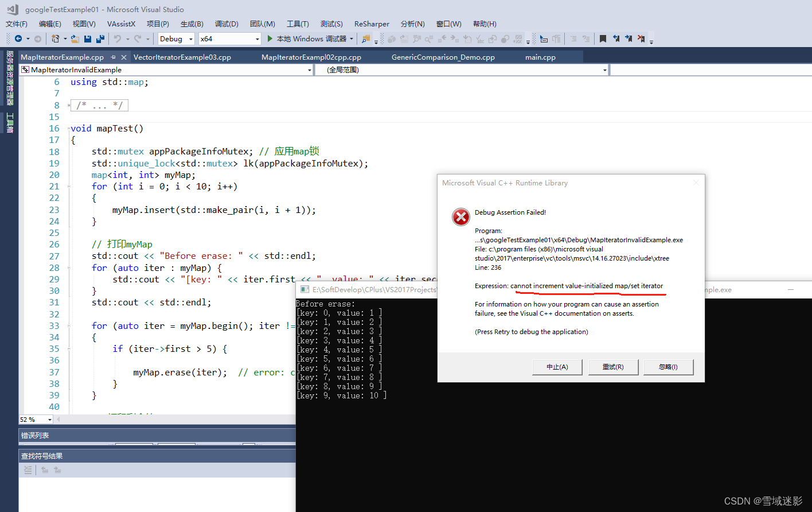Viewport: 812px width, 512px height.
Task: Click the clear-all icon in find symbol results
Action: [x=28, y=470]
